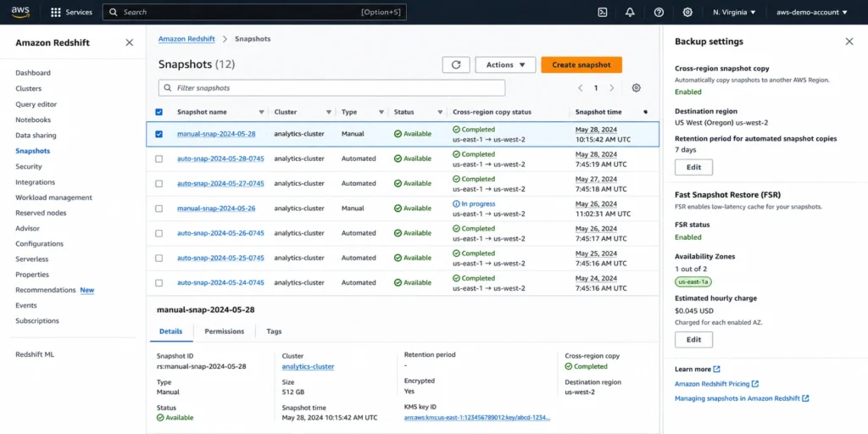Open analytics-cluster link in details
The image size is (868, 434).
pos(308,366)
